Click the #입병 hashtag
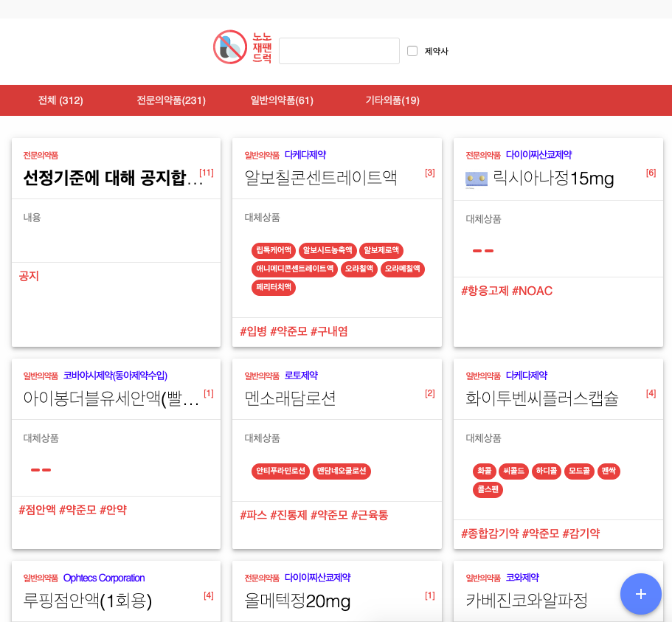 (x=253, y=331)
